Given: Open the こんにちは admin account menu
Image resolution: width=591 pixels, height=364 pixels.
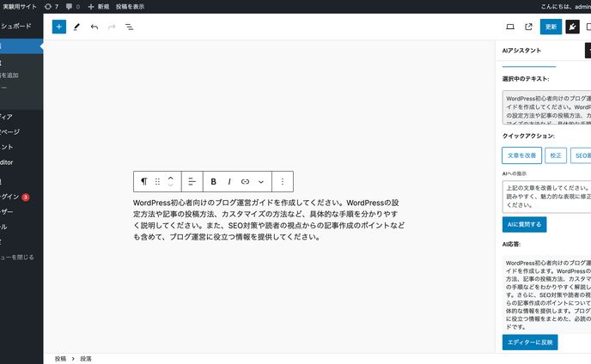Looking at the screenshot, I should 566,6.
